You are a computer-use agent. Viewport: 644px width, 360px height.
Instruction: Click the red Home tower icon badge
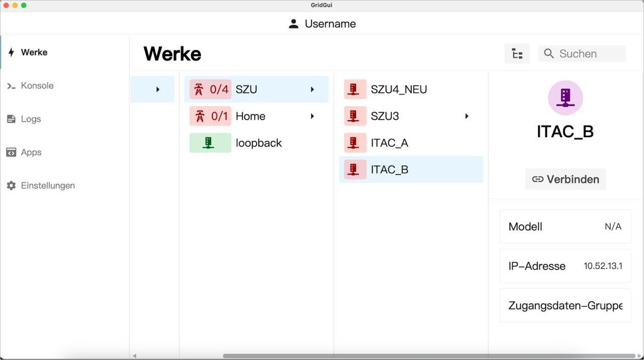pyautogui.click(x=210, y=116)
